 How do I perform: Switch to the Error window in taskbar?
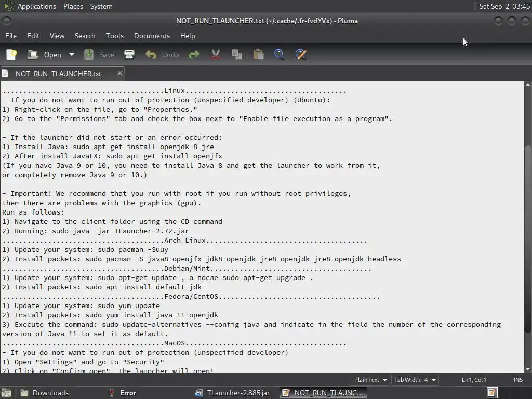(123, 393)
